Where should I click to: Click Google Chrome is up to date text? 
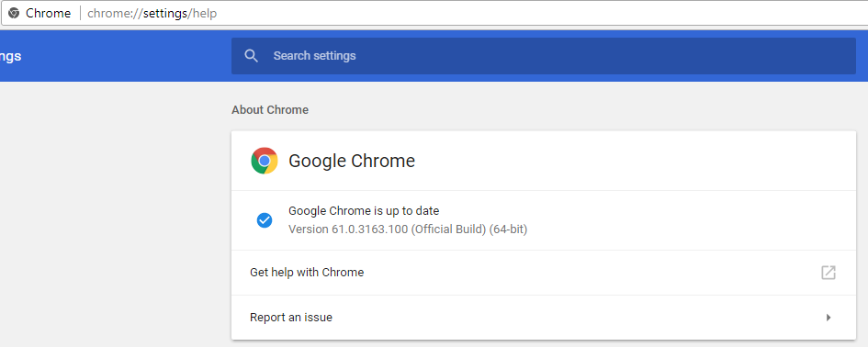click(364, 211)
